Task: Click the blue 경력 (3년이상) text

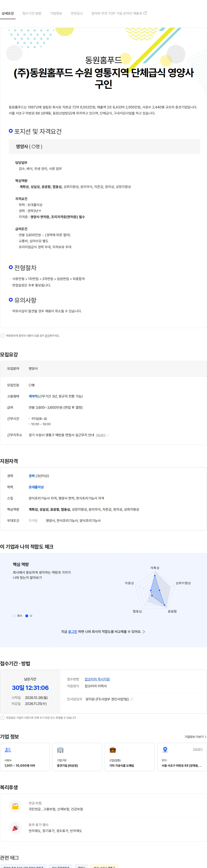Action: point(39,476)
